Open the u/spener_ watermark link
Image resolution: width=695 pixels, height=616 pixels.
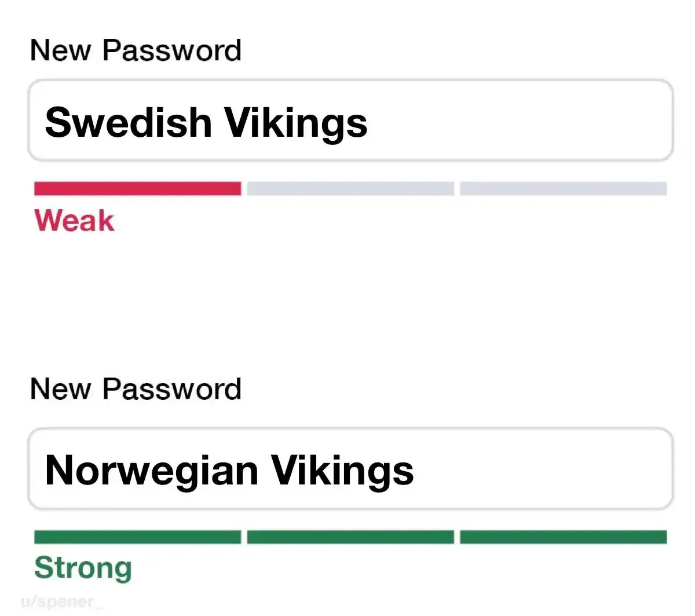pyautogui.click(x=61, y=602)
